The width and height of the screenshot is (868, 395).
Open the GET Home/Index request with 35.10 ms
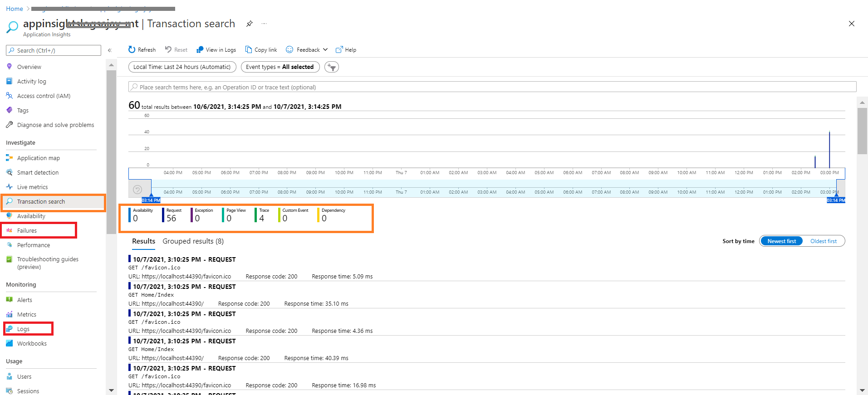pyautogui.click(x=486, y=295)
